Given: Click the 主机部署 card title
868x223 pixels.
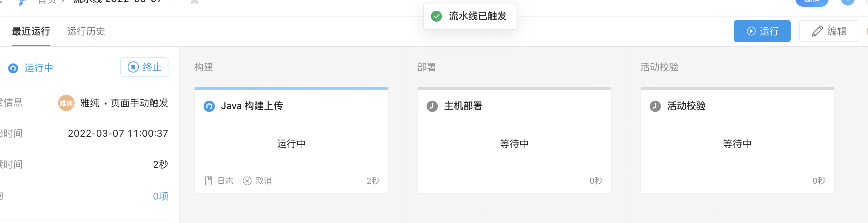Looking at the screenshot, I should 463,106.
